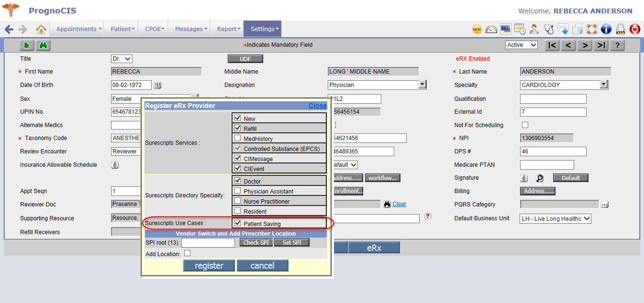Click the green new document button
The height and width of the screenshot is (303, 644).
27,45
